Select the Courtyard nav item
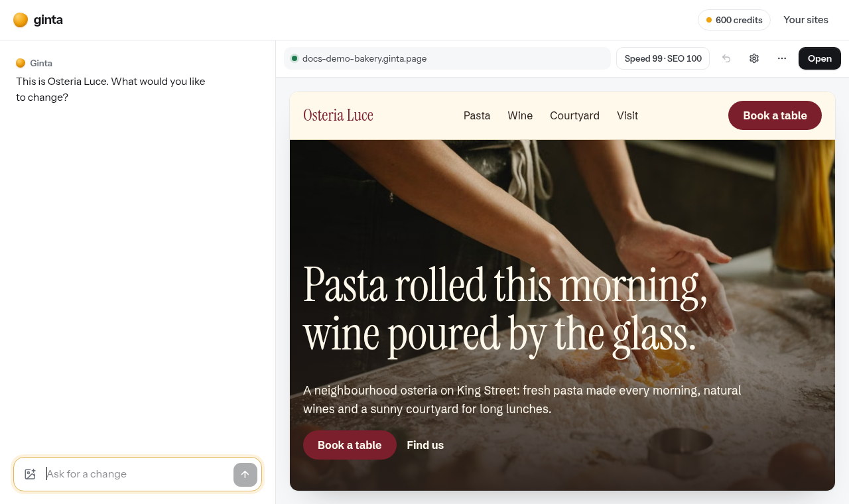This screenshot has height=504, width=849. (574, 115)
